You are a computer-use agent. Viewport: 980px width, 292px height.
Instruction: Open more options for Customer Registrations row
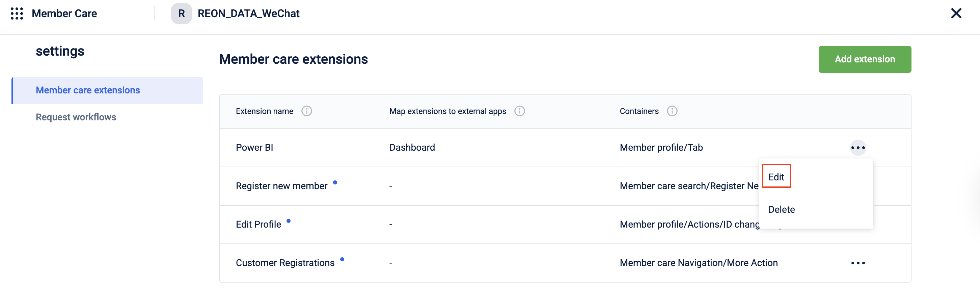[x=858, y=263]
